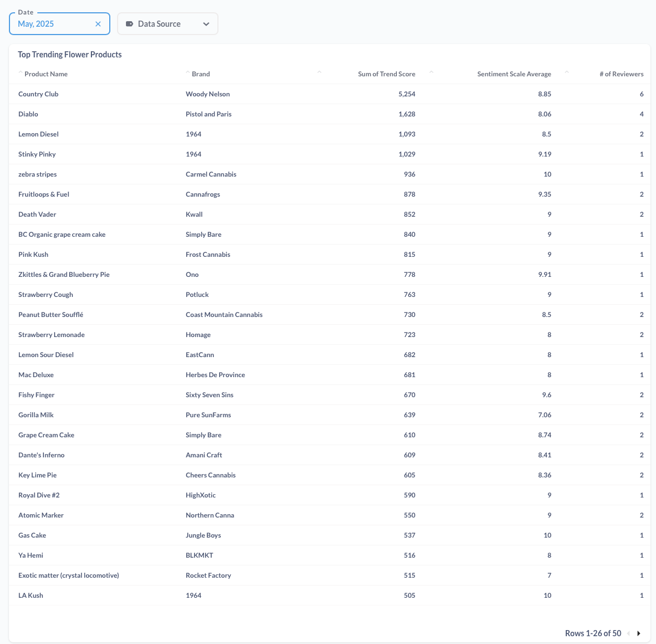Click the sentiment value 9.19

(x=545, y=154)
